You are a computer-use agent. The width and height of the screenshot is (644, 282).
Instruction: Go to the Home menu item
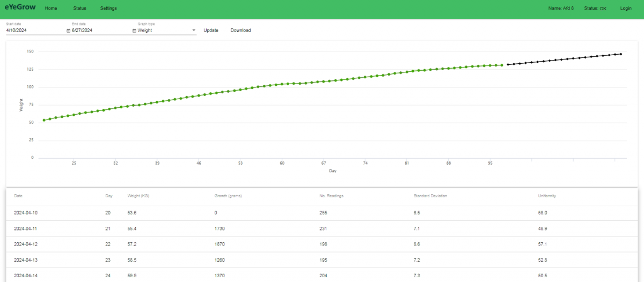[51, 9]
